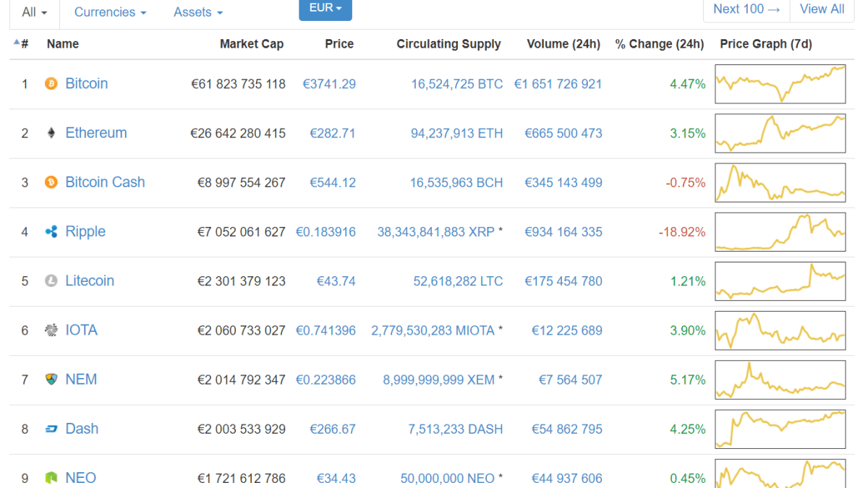Image resolution: width=868 pixels, height=488 pixels.
Task: Sort by rank number column
Action: coord(22,44)
